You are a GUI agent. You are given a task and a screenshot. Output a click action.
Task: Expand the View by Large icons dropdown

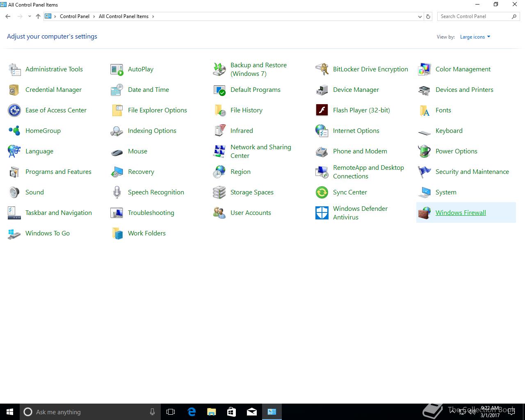coord(475,37)
